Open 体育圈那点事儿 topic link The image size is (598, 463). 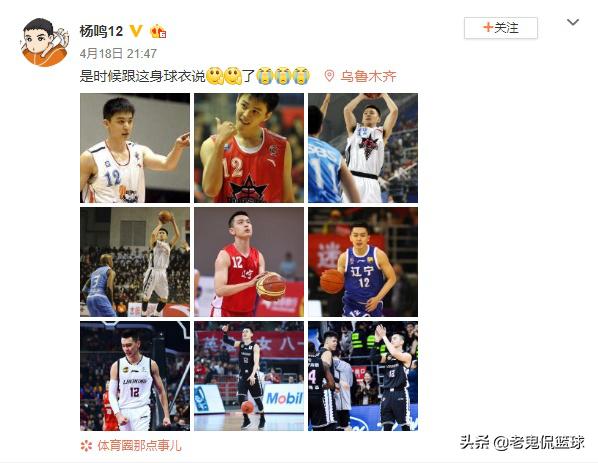[x=140, y=445]
